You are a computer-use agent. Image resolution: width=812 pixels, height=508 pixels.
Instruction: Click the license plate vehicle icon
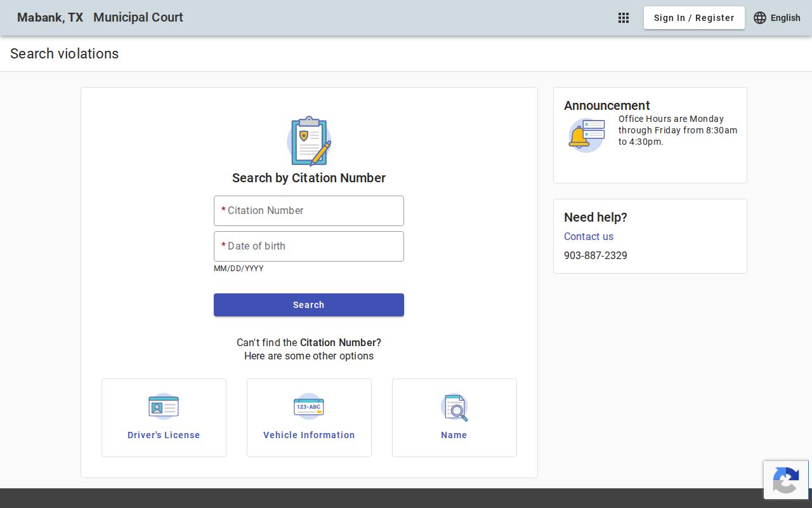click(x=309, y=406)
